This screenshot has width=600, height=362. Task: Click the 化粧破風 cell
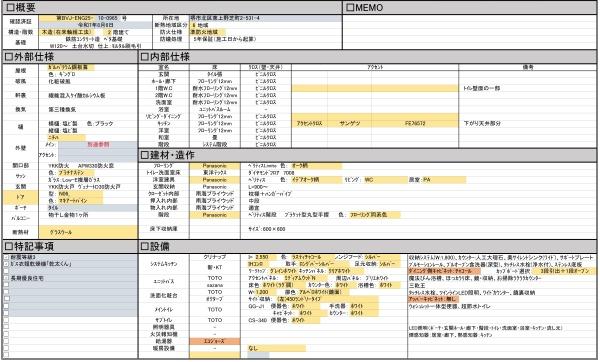tap(59, 82)
